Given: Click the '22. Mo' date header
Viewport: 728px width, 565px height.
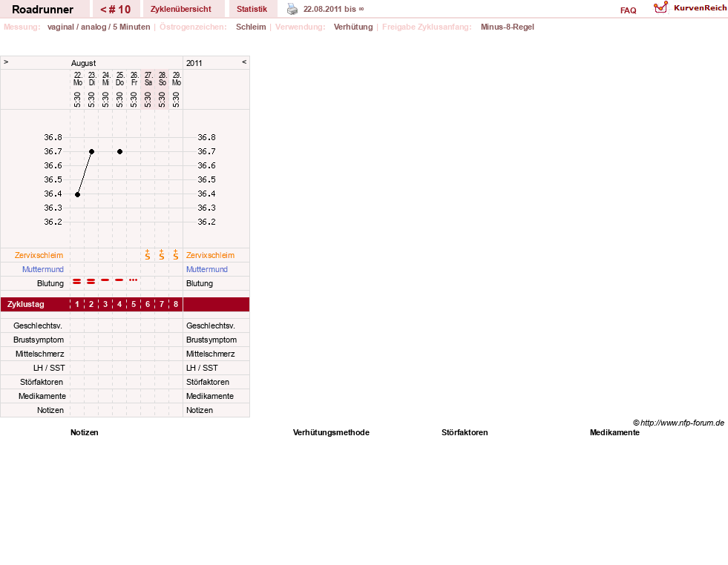Looking at the screenshot, I should tap(77, 79).
